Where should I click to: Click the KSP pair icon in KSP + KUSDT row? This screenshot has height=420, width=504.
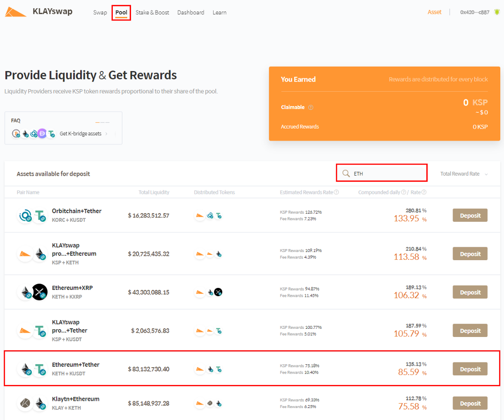[x=25, y=331]
